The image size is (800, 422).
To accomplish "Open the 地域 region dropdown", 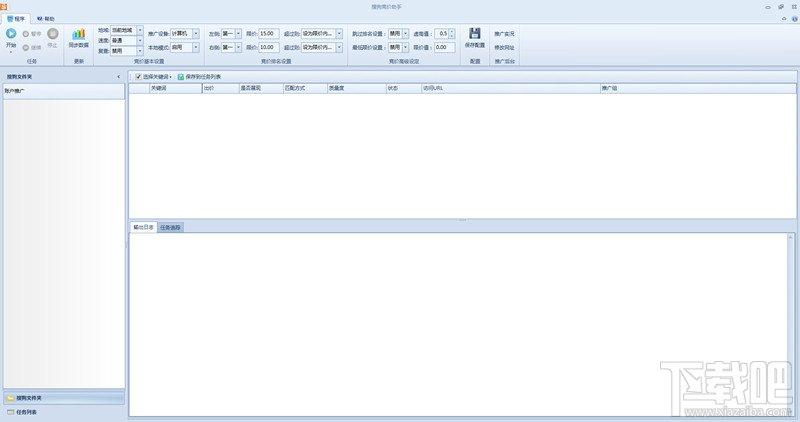I will (140, 31).
